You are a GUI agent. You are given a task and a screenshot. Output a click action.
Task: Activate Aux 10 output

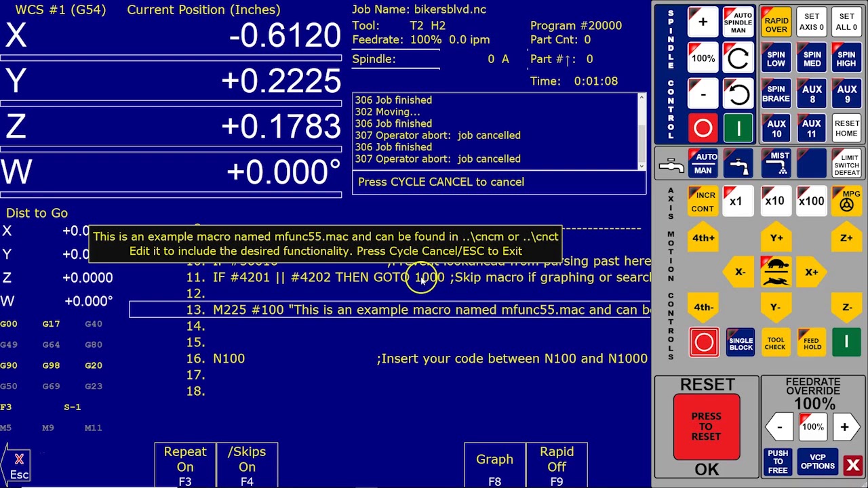(x=776, y=128)
